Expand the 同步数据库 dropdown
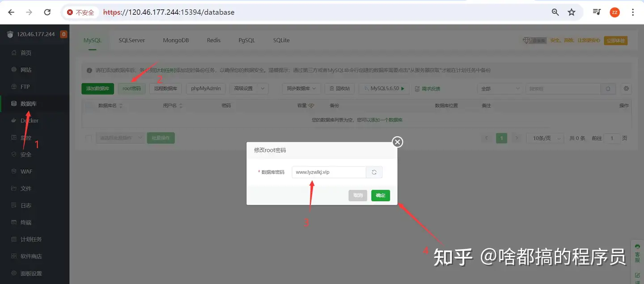 [301, 88]
